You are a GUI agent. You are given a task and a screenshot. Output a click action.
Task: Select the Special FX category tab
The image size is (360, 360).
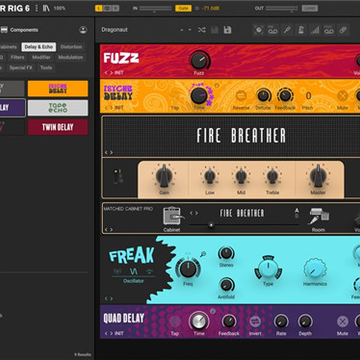pos(21,68)
